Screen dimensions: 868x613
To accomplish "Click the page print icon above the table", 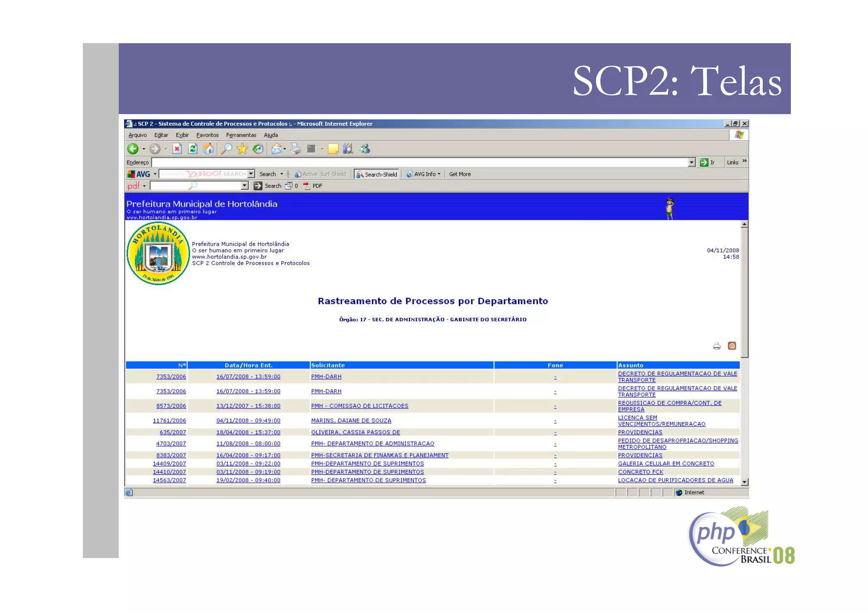I will tap(716, 346).
